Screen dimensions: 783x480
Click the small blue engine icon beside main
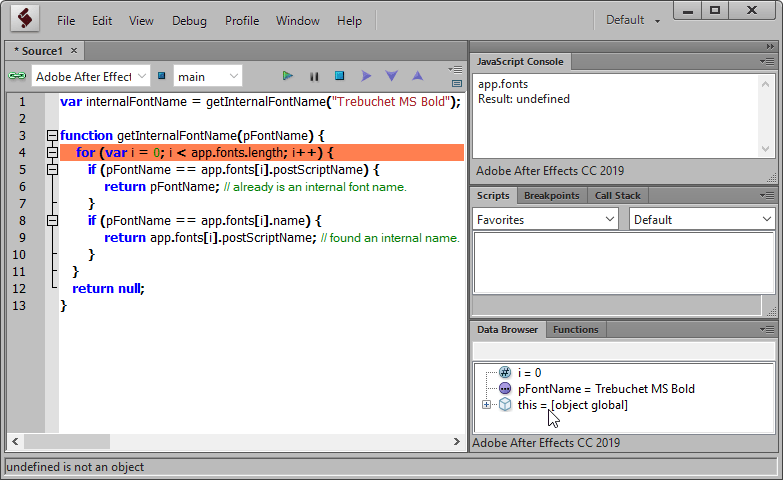coord(161,76)
